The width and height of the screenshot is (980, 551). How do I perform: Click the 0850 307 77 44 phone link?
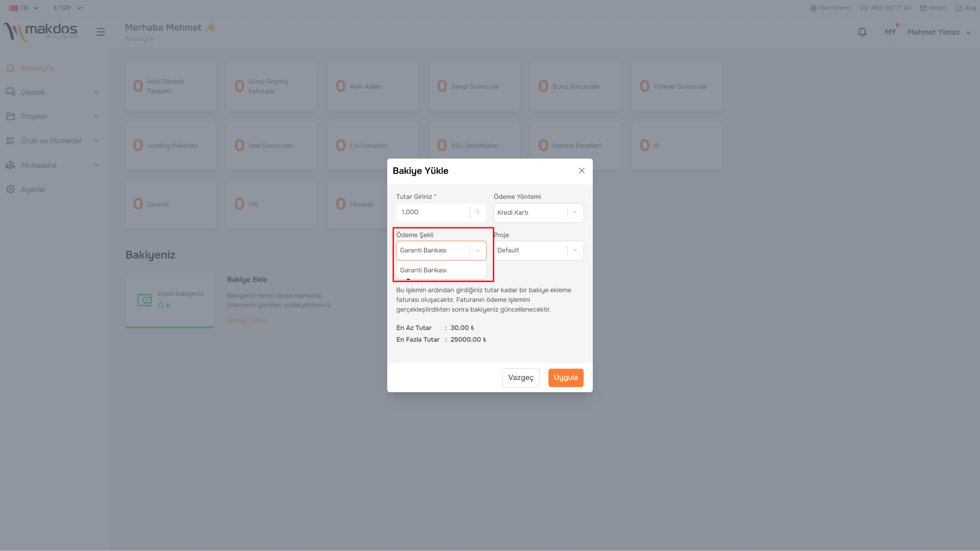pyautogui.click(x=886, y=8)
